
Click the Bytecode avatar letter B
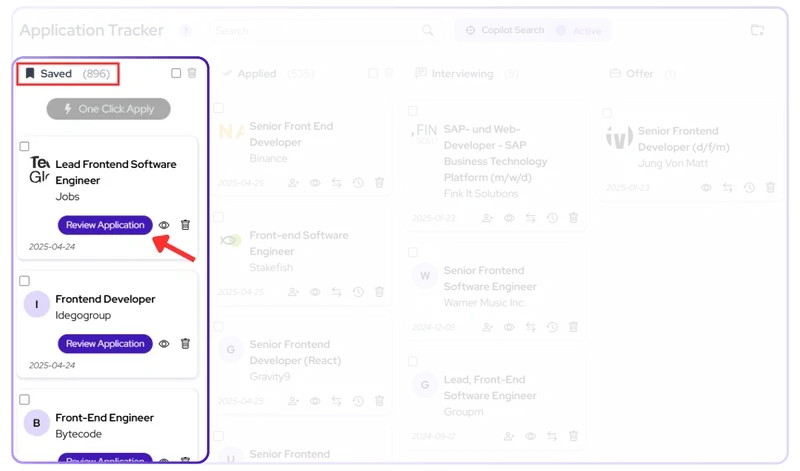click(x=37, y=423)
